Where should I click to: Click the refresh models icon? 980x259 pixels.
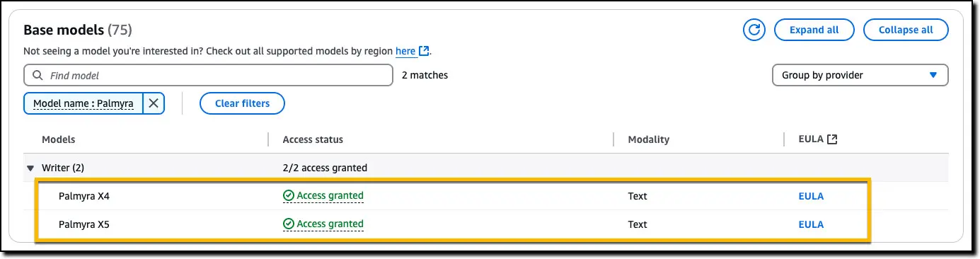tap(754, 30)
